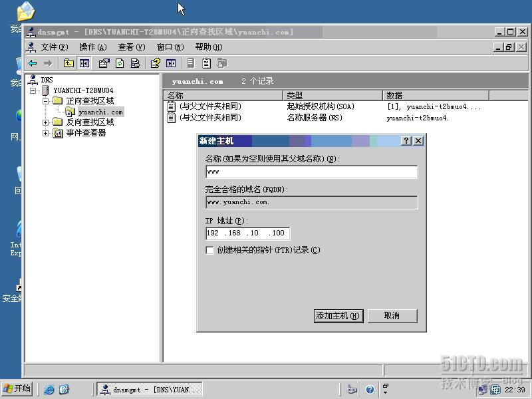Click the New record notepad icon
The image size is (532, 399).
(x=206, y=63)
